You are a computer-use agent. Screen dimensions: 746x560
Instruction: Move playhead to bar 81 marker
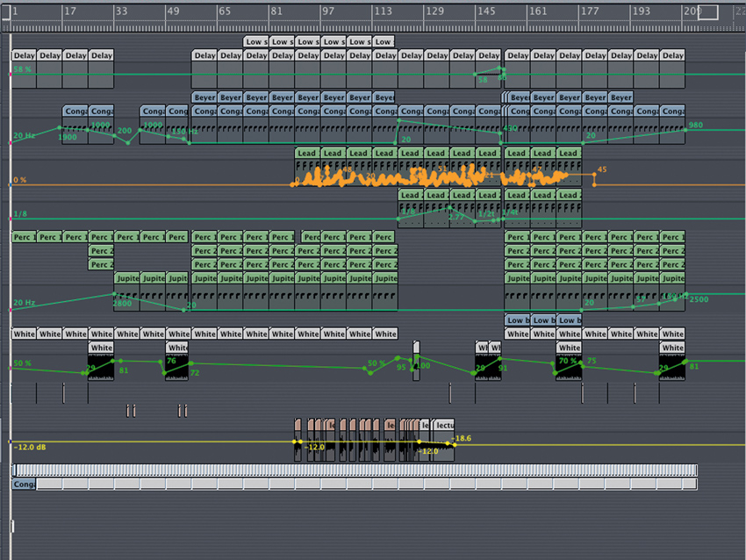pos(276,11)
